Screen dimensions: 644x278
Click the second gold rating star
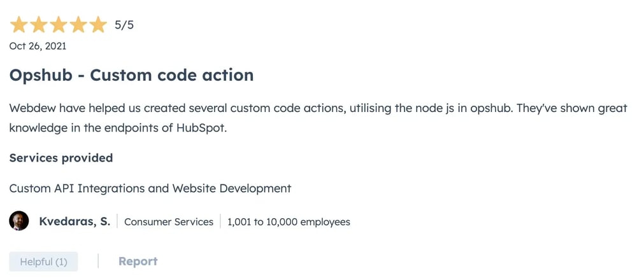[38, 25]
